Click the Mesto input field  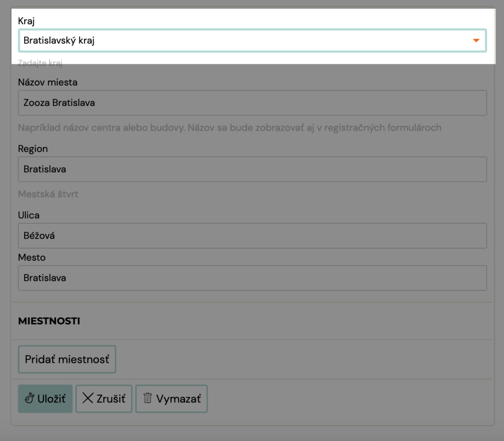coord(252,278)
